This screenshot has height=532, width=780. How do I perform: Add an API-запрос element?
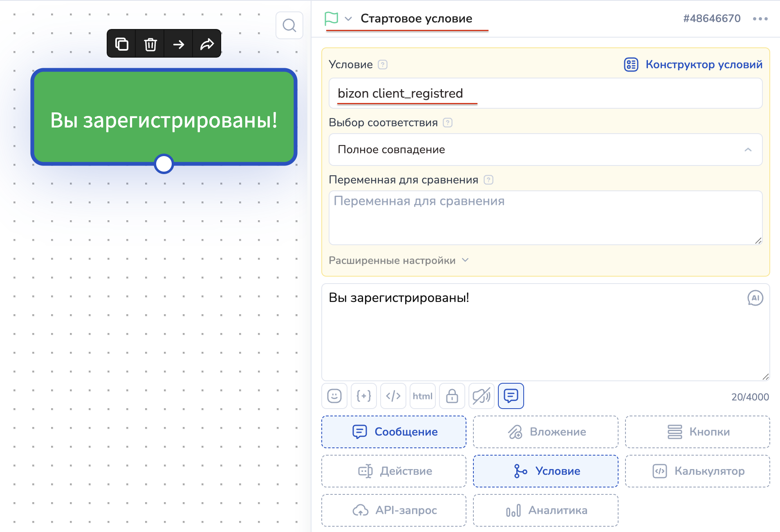click(x=394, y=510)
